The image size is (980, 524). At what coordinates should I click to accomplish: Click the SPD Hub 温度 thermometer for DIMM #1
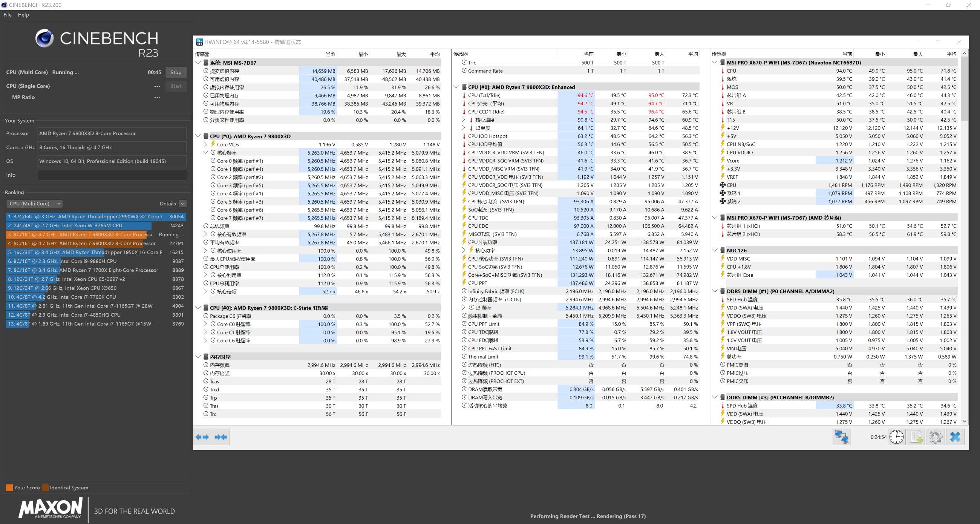(723, 299)
